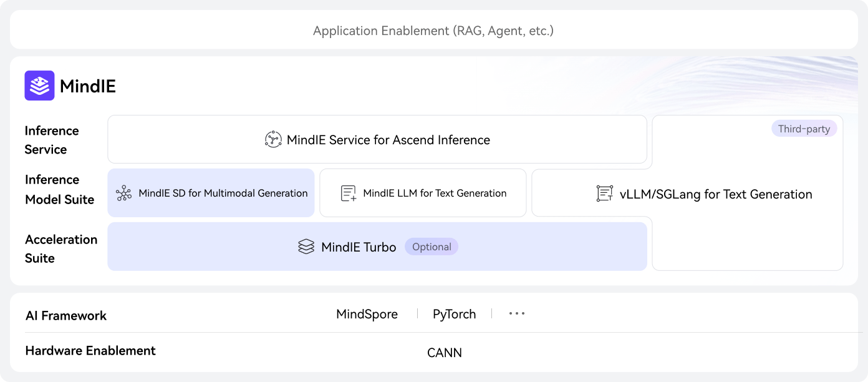Expand the ellipsis for more AI frameworks
This screenshot has width=868, height=382.
point(516,314)
